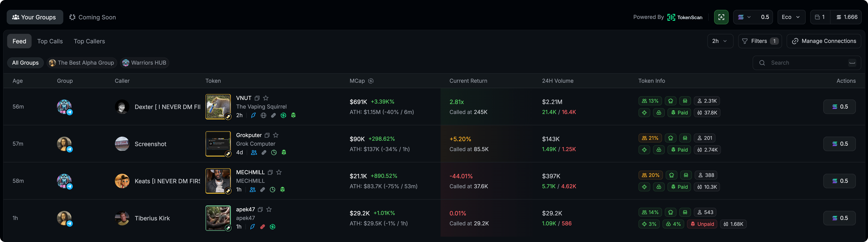The height and width of the screenshot is (242, 868).
Task: Favorite the Grokputer token with star
Action: (x=276, y=135)
